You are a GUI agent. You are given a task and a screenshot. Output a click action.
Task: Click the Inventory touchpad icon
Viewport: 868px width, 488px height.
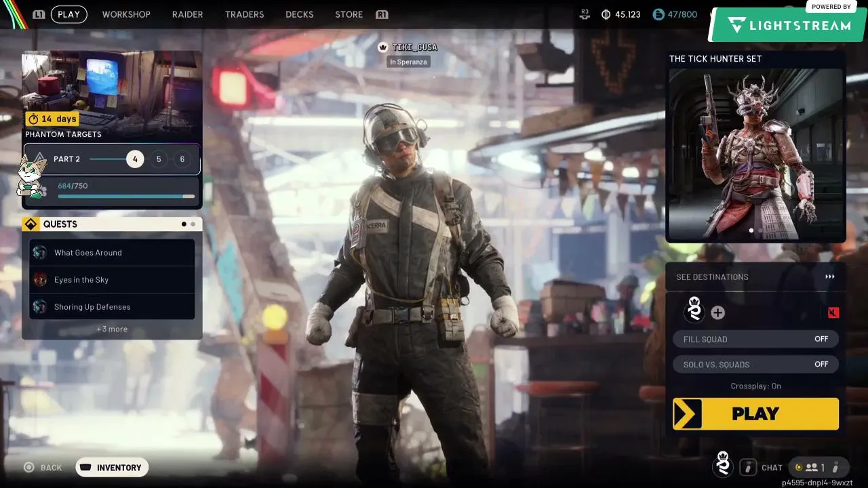point(86,468)
